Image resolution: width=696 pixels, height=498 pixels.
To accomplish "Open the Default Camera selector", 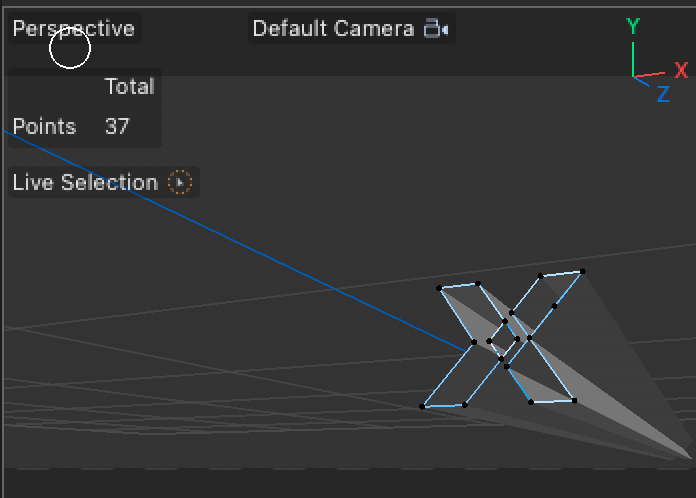I will point(333,29).
